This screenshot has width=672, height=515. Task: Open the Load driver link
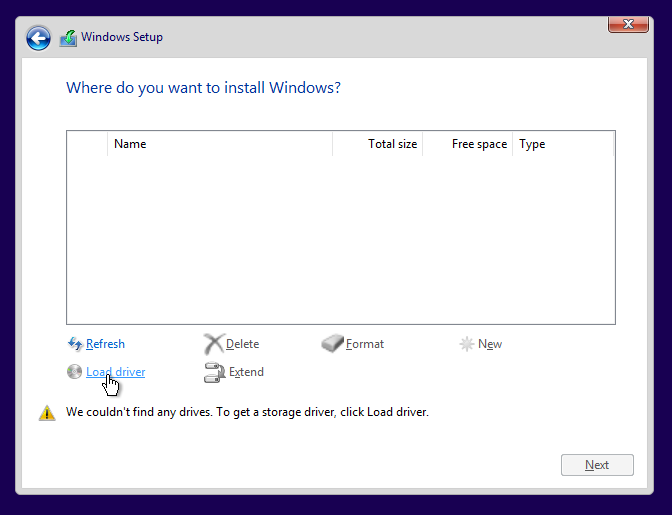115,372
